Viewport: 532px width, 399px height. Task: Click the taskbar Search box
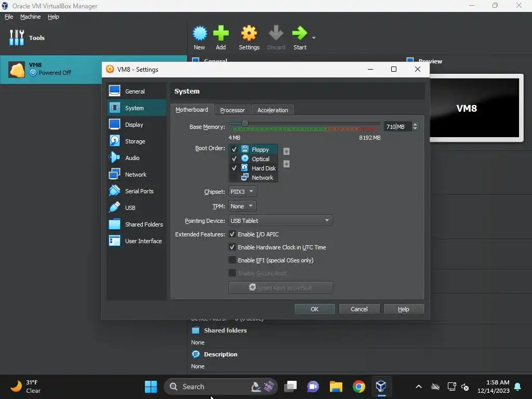coord(220,387)
